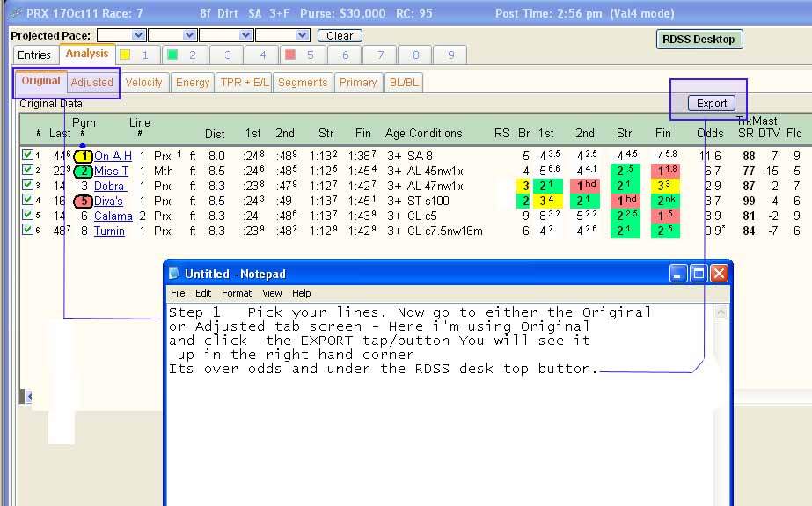
Task: Open the Diva's horse link
Action: (x=109, y=201)
